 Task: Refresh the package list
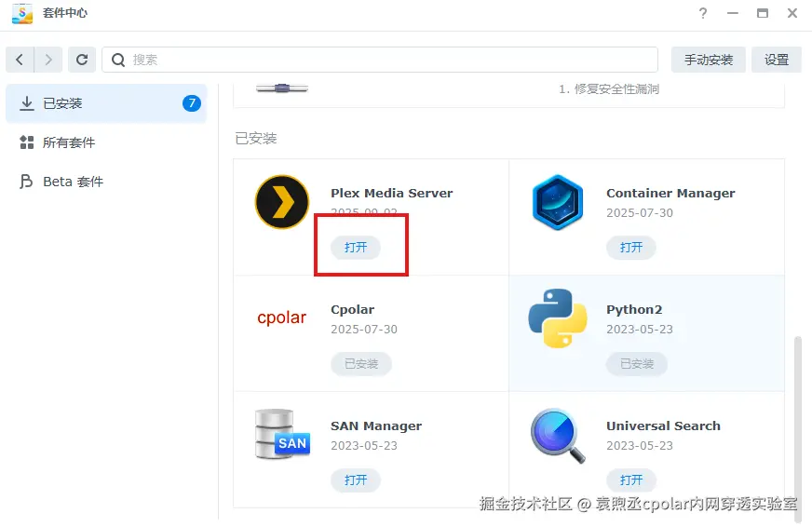82,60
